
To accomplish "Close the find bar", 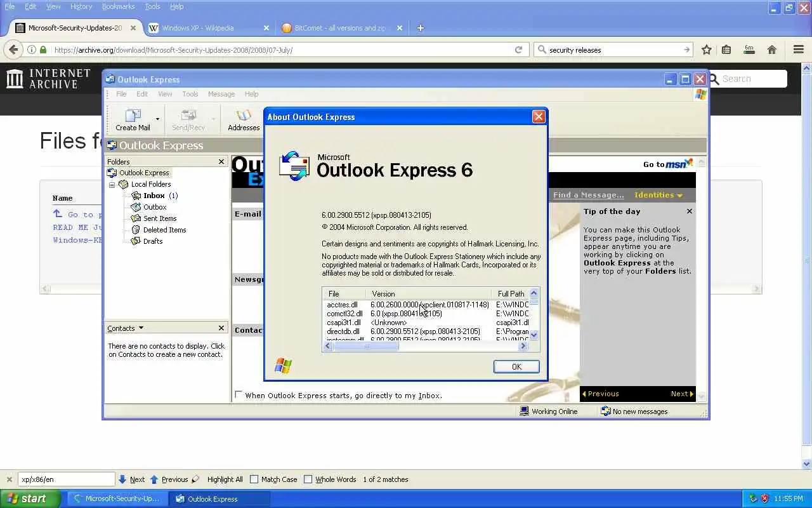I will coord(9,479).
